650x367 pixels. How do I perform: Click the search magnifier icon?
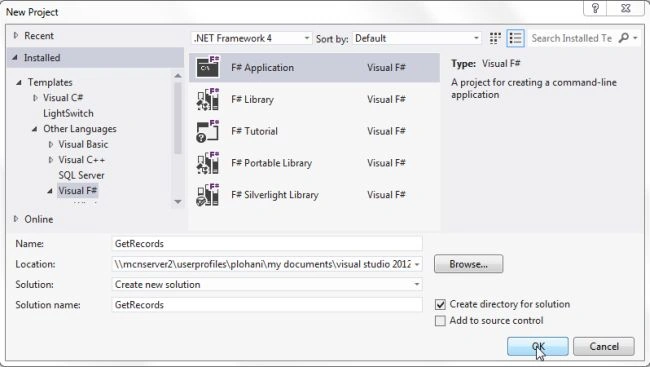click(x=623, y=38)
